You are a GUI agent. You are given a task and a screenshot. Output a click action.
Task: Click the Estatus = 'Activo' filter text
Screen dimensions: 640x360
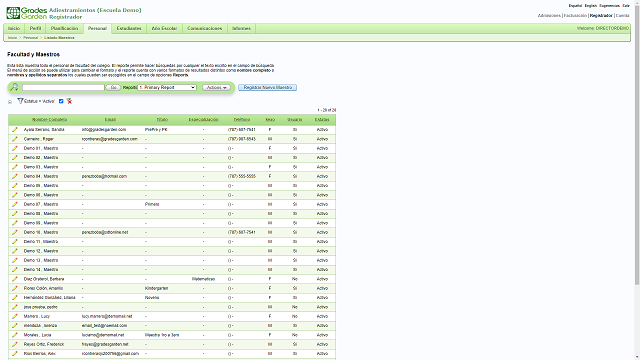tap(39, 101)
